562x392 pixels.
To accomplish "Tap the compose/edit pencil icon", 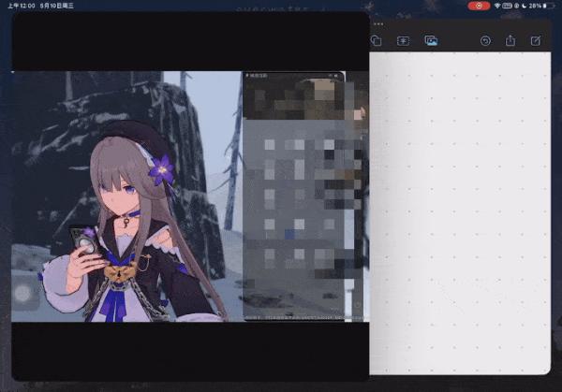I will click(536, 40).
